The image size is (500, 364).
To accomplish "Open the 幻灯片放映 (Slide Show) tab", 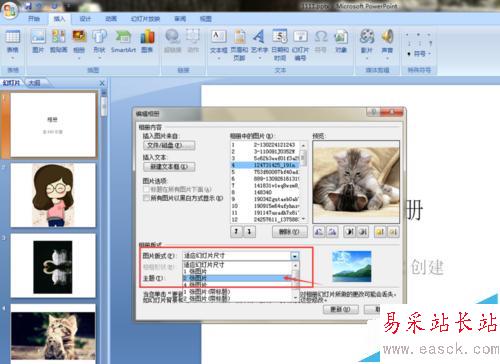I will pos(145,19).
